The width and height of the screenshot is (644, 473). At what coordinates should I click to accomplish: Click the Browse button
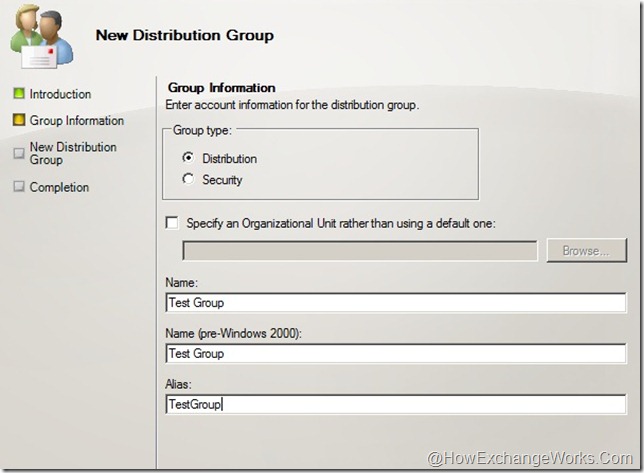(586, 250)
